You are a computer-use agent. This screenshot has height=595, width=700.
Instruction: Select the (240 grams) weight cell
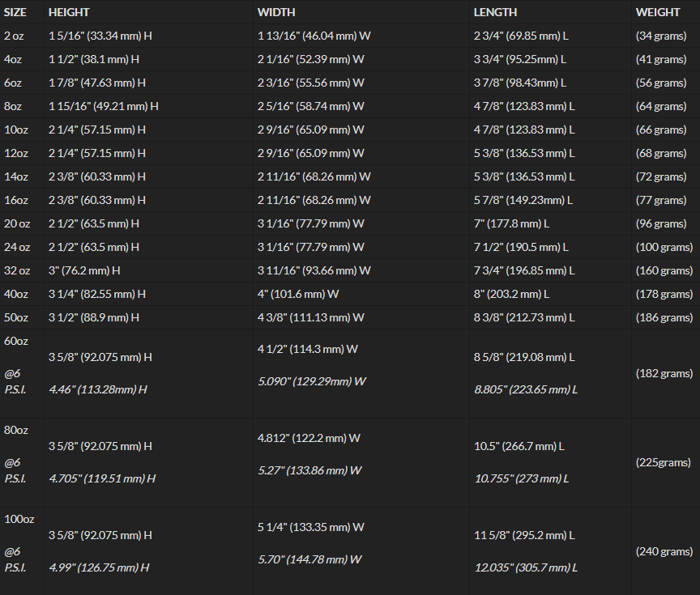click(664, 552)
